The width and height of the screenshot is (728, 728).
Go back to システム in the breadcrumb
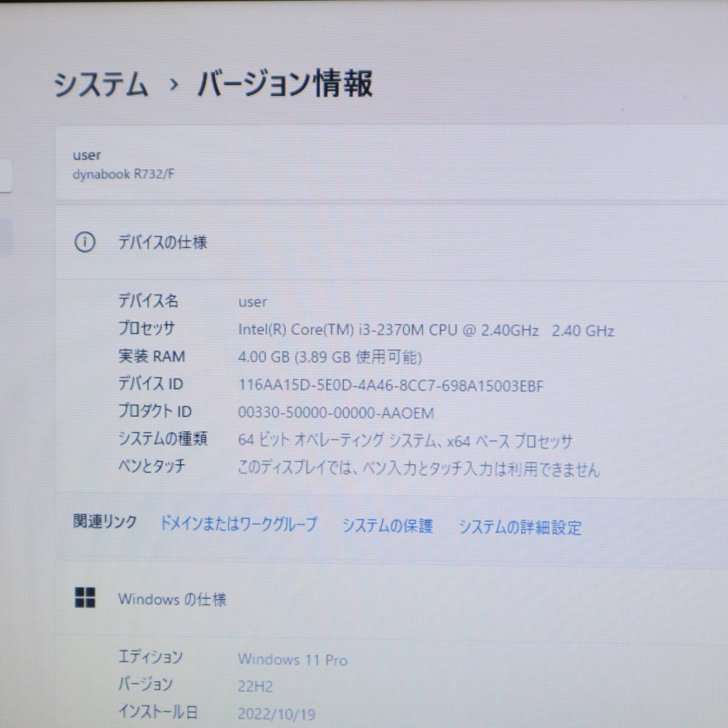101,84
